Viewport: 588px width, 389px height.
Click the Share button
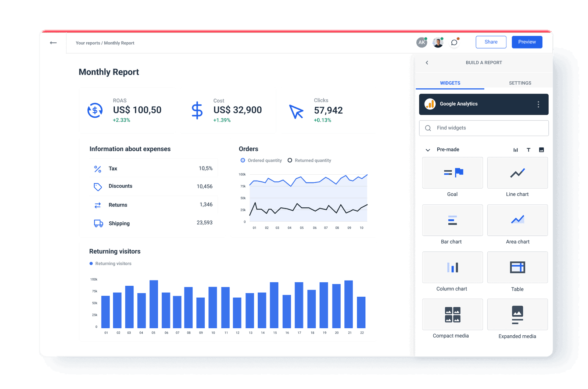tap(491, 42)
